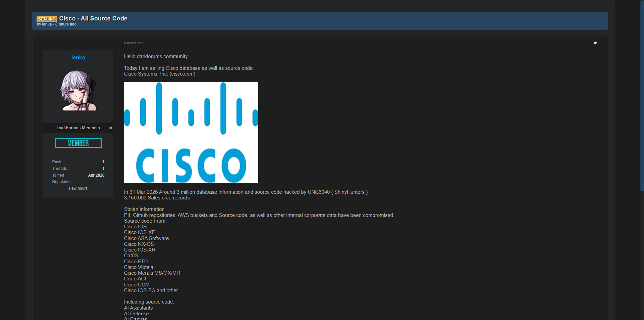This screenshot has width=644, height=320.
Task: Click the Reputation value zero
Action: 103,182
